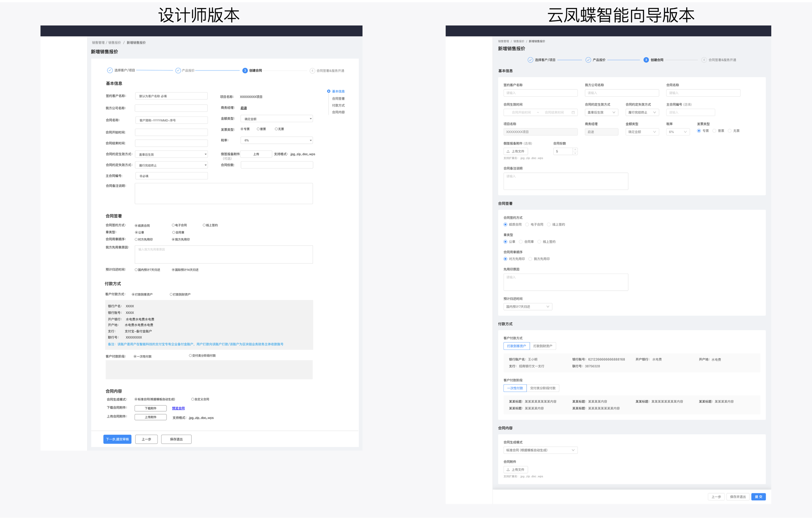Focus 合同备注说明 textarea in 智能向导版本
812x518 pixels.
pos(566,181)
